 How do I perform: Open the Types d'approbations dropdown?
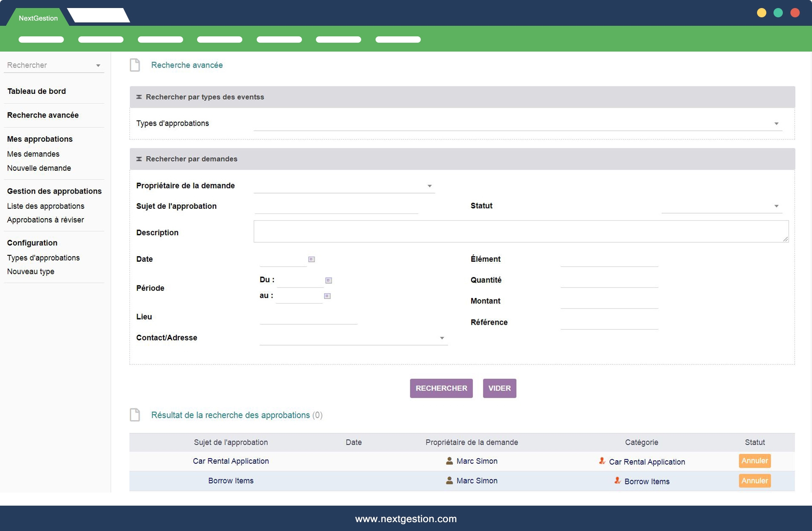776,123
